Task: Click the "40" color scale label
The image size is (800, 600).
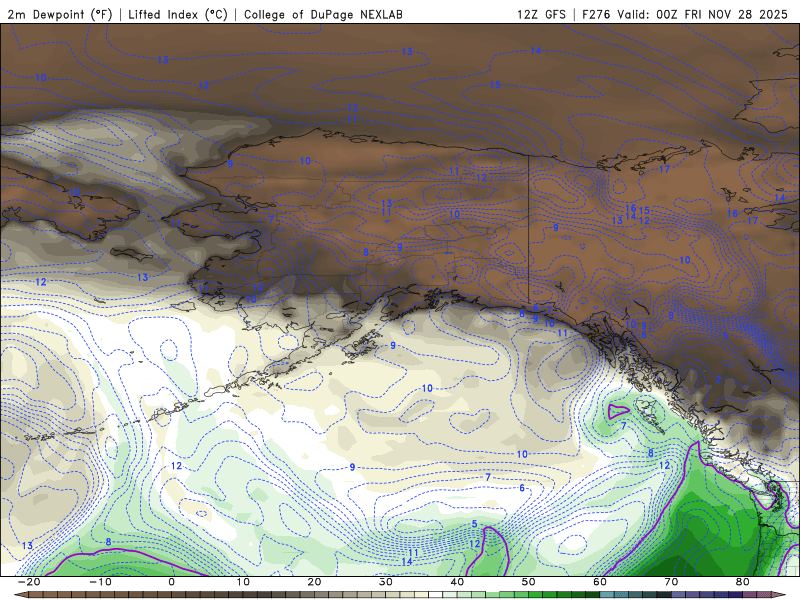Action: pos(457,582)
